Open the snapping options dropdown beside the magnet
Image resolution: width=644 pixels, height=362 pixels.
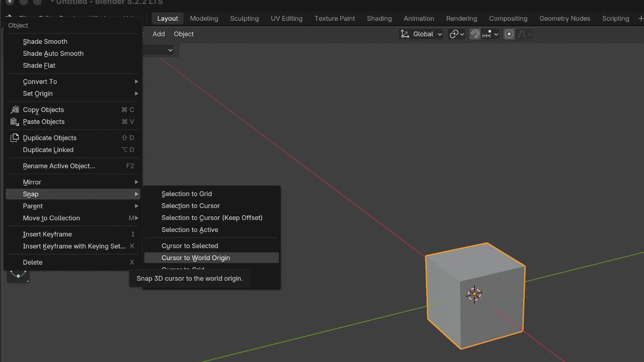491,34
